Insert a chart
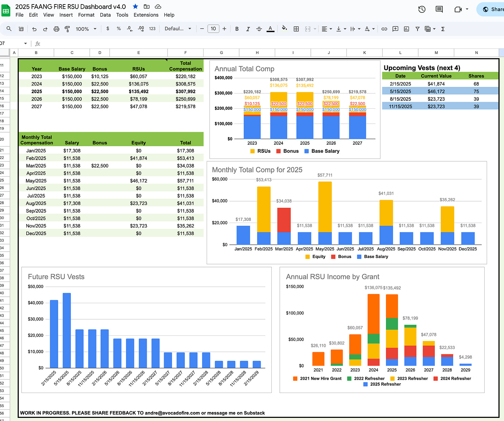This screenshot has height=421, width=504. pos(406,29)
